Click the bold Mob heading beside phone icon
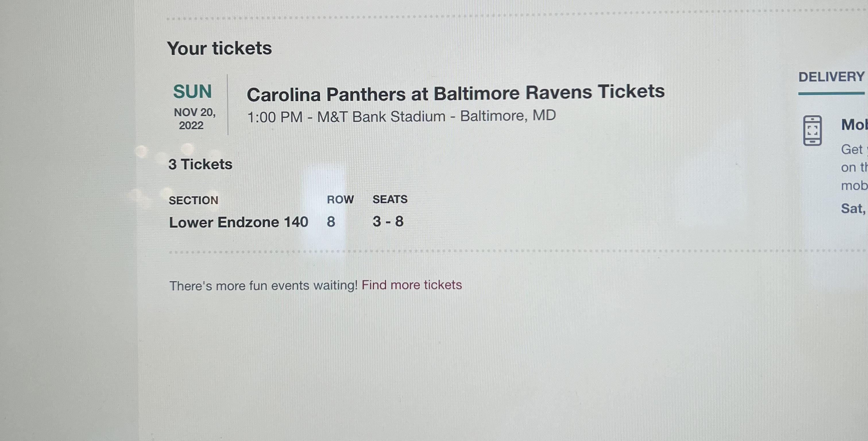The height and width of the screenshot is (441, 868). [854, 125]
